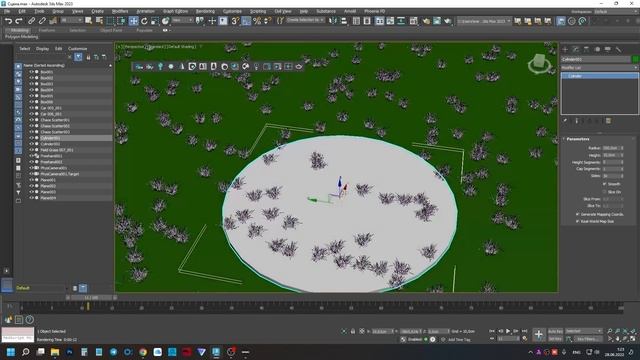
Task: Switch to the Object Paint ribbon tab
Action: (x=111, y=30)
